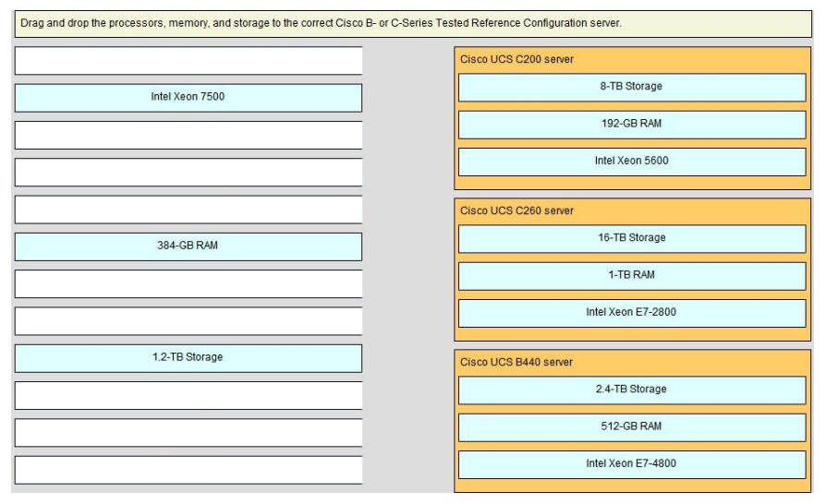This screenshot has width=826, height=504.
Task: Select the 1.2-TB Storage tile
Action: click(x=188, y=358)
